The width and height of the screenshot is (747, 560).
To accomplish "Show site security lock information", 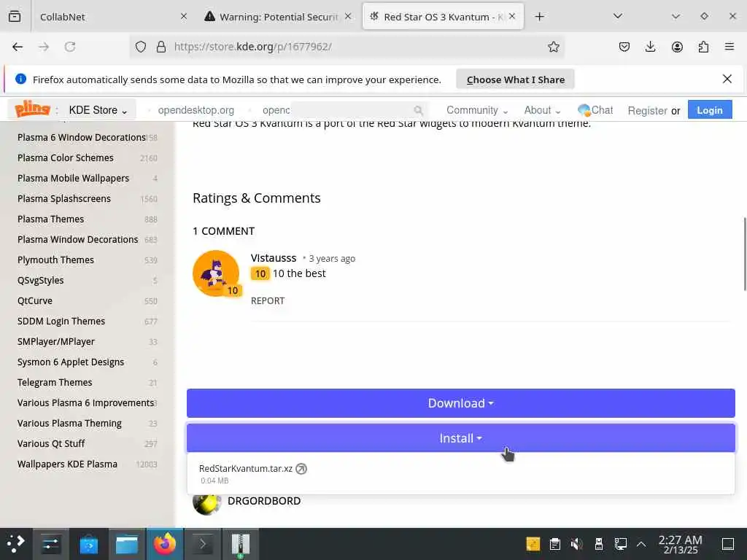I will pyautogui.click(x=161, y=47).
